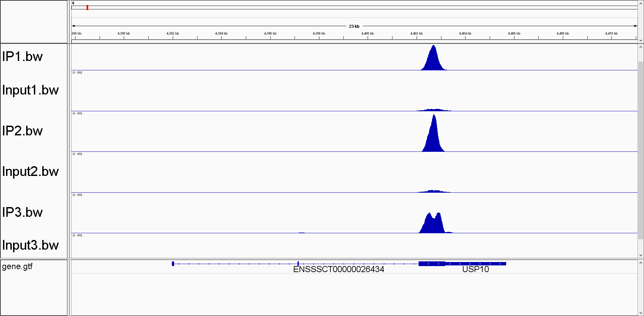The width and height of the screenshot is (644, 316).
Task: Click the 4,390 kb ruler tick label
Action: coord(124,34)
